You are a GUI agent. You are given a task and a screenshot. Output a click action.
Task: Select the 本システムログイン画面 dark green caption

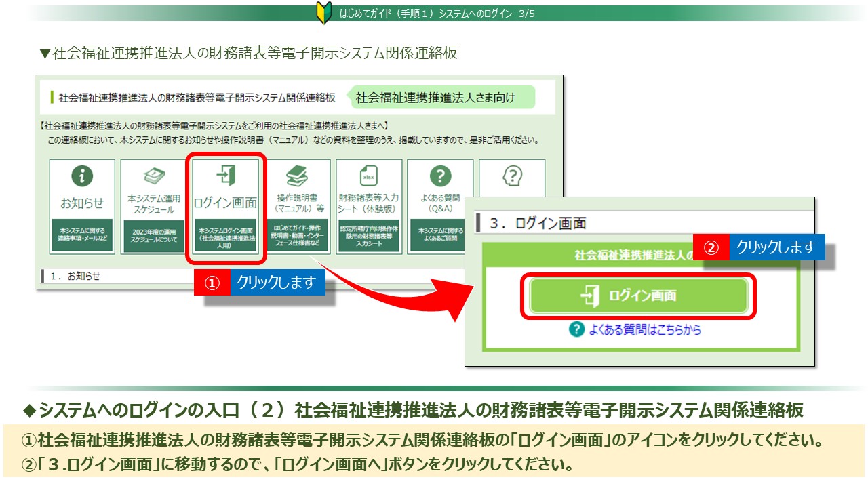coord(225,235)
